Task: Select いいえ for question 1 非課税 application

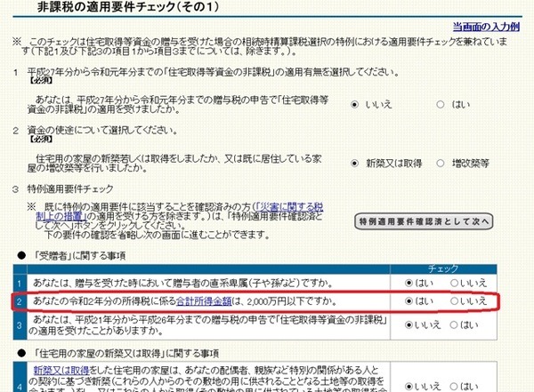Action: coord(354,105)
